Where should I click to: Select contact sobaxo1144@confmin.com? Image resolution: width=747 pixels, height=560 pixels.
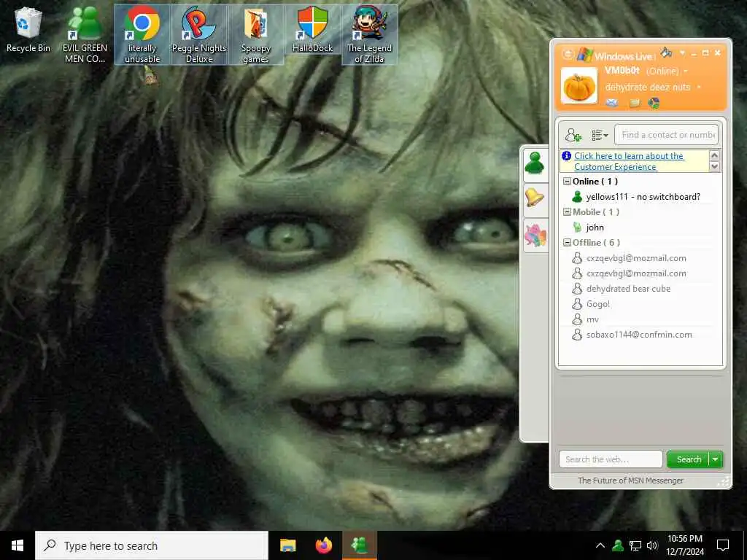coord(640,335)
